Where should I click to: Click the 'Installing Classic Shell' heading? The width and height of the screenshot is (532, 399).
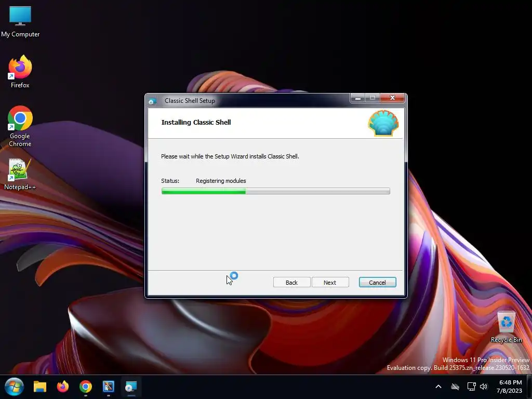pos(196,123)
